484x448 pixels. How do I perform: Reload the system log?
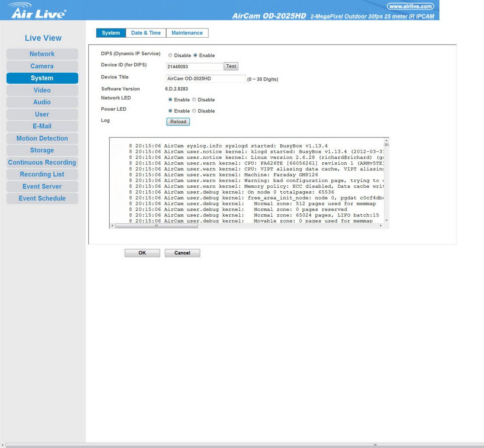[178, 122]
